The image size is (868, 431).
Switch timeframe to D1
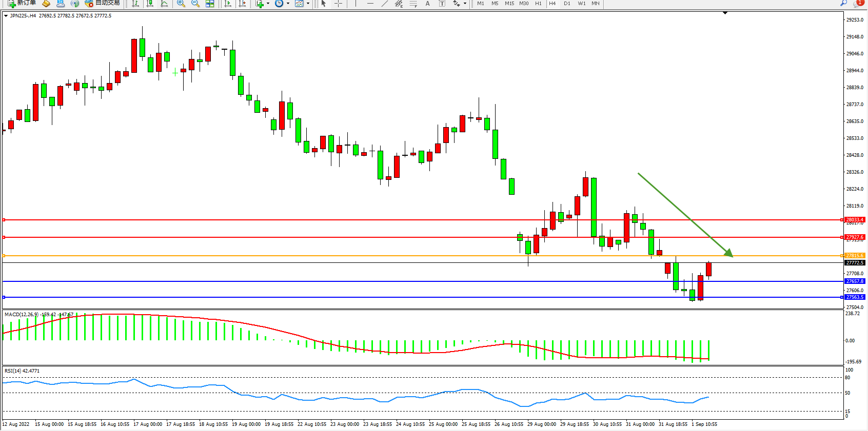[567, 4]
